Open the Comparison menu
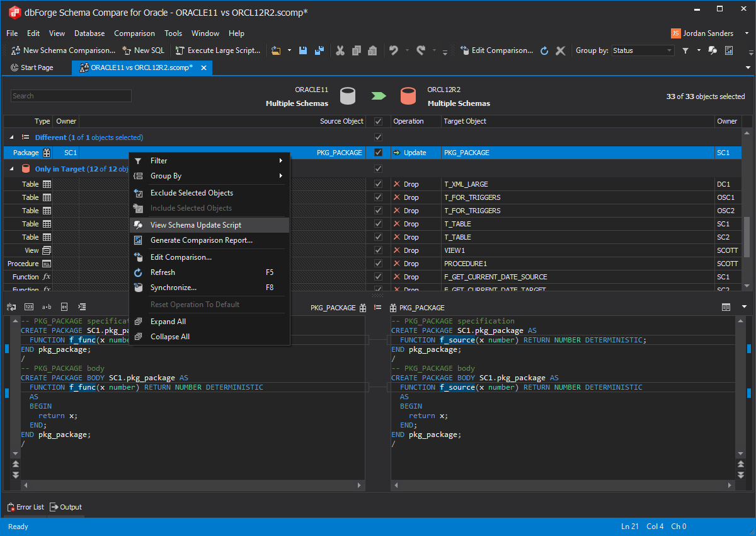This screenshot has width=756, height=536. coord(134,33)
